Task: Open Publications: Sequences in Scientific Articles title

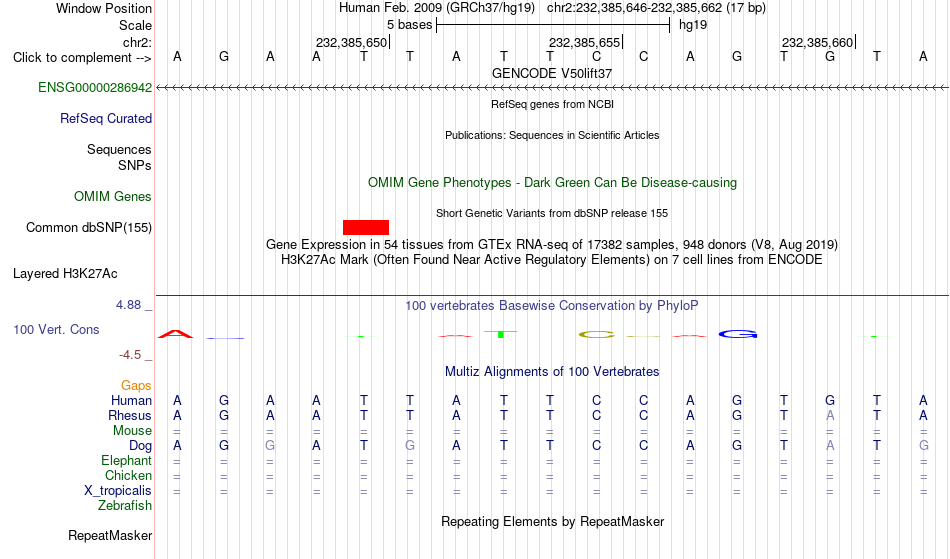Action: pyautogui.click(x=552, y=135)
